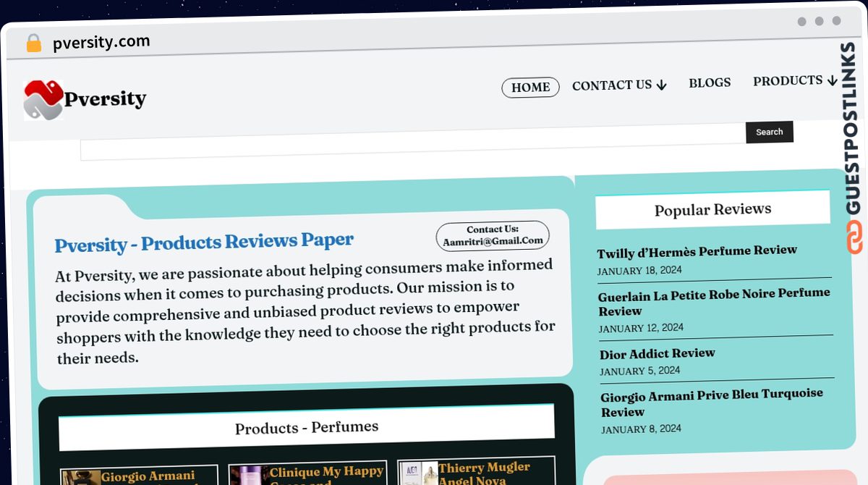Click the Pversity site name text
The image size is (868, 485).
click(105, 98)
